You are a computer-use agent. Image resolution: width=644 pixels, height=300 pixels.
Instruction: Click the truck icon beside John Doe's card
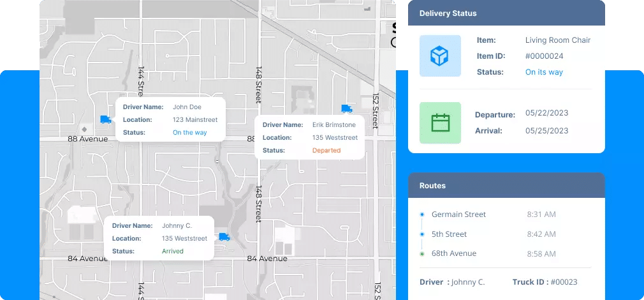click(x=106, y=119)
